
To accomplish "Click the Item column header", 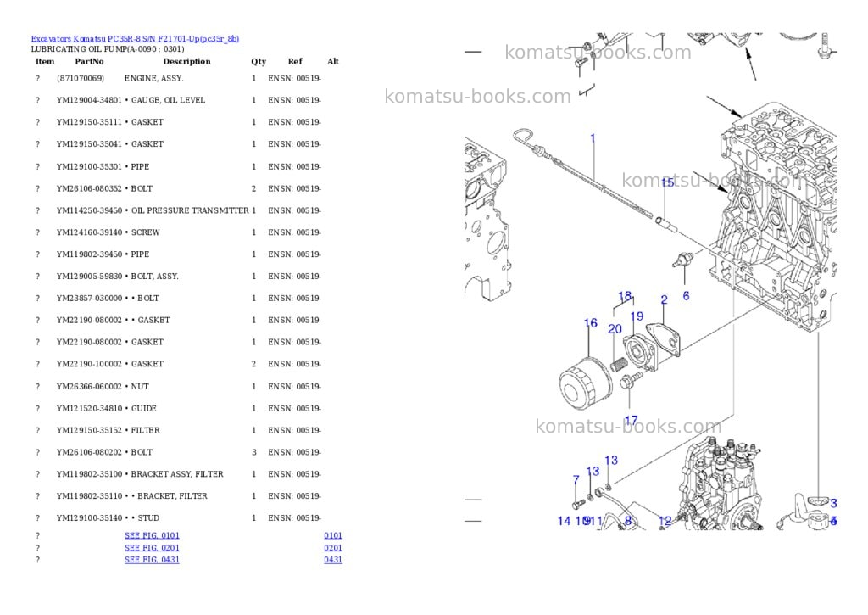I will coord(45,61).
